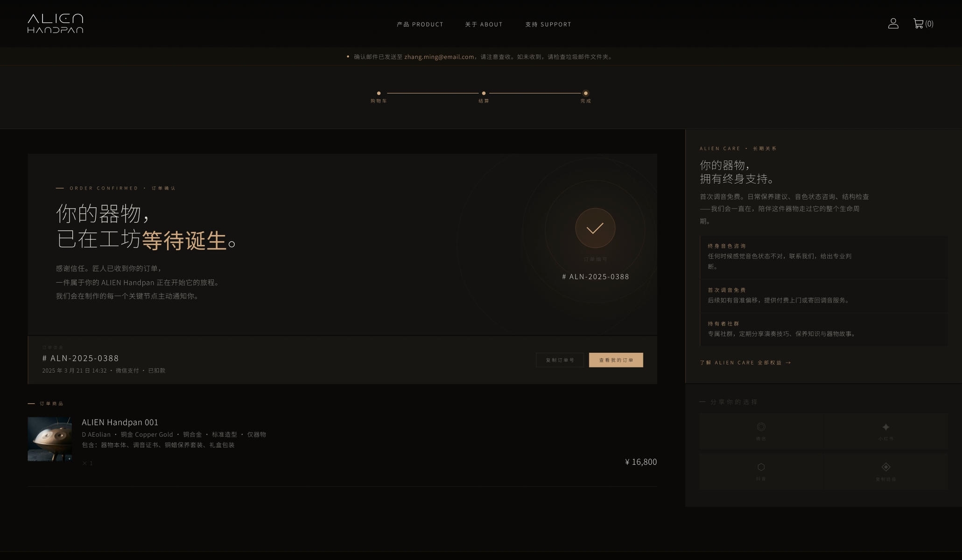Click the D AEolian specification line

174,434
